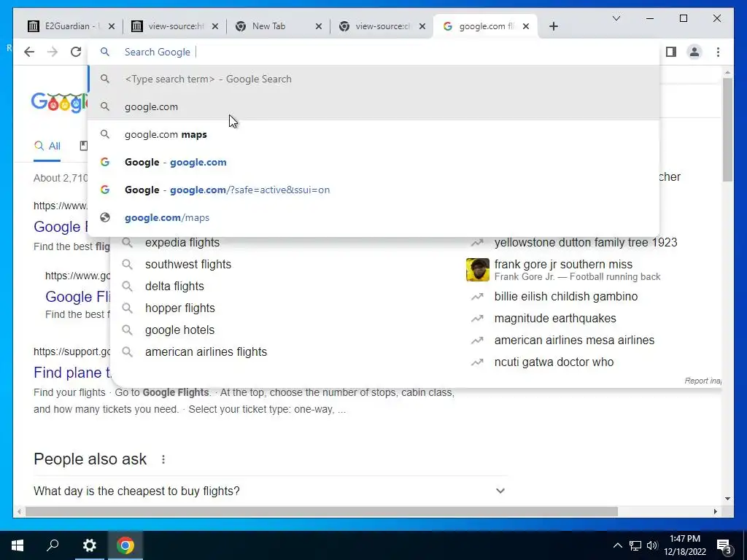
Task: Click the horizontal scrollbar thumb
Action: (x=322, y=511)
